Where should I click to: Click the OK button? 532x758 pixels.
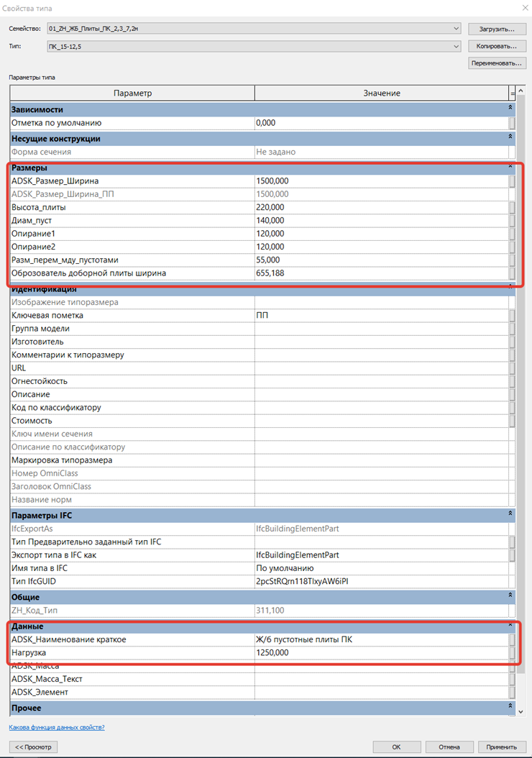[397, 747]
